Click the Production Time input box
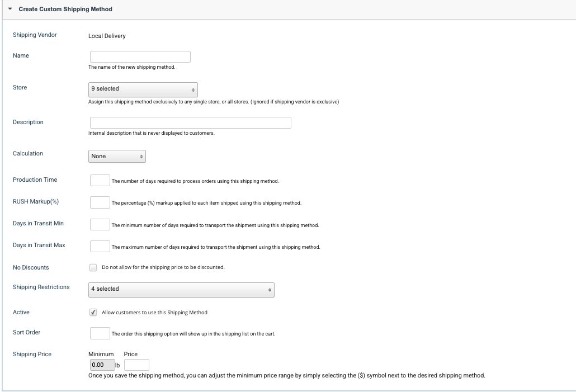 point(100,181)
